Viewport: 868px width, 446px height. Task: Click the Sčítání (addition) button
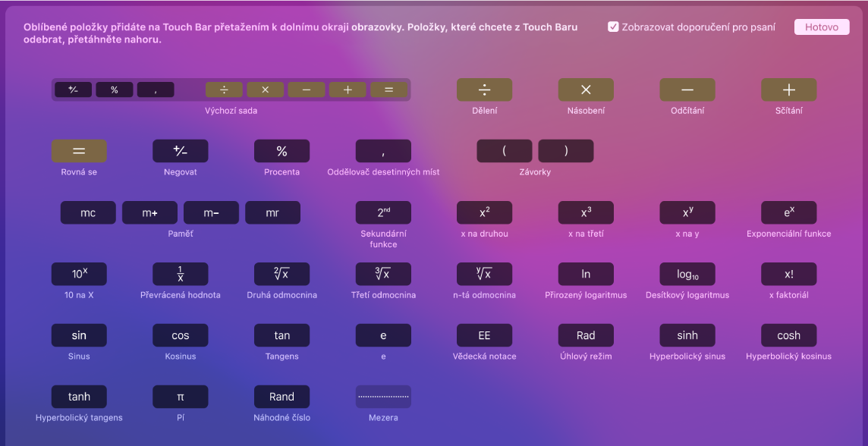[788, 89]
